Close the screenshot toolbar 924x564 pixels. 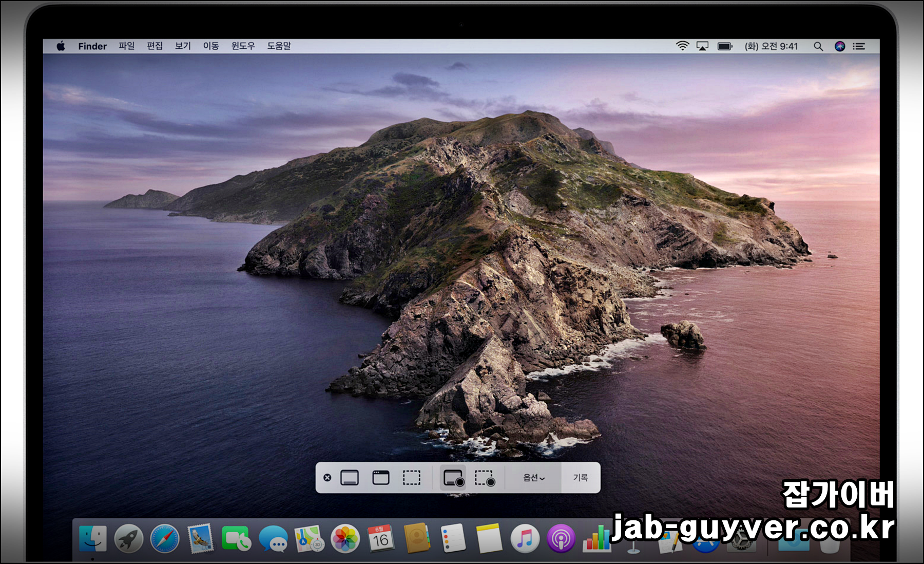click(327, 478)
